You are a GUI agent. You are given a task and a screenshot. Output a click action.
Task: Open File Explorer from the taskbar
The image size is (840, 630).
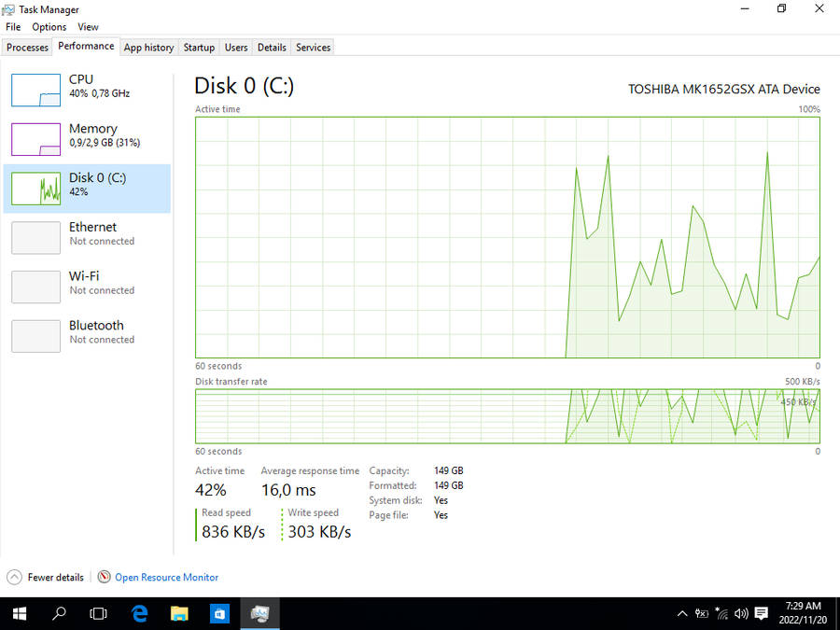tap(180, 613)
